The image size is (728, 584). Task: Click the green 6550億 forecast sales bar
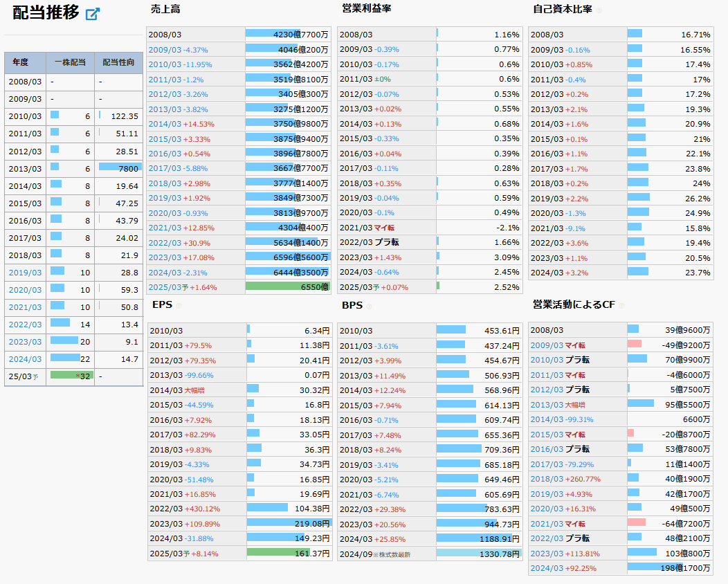tap(287, 286)
